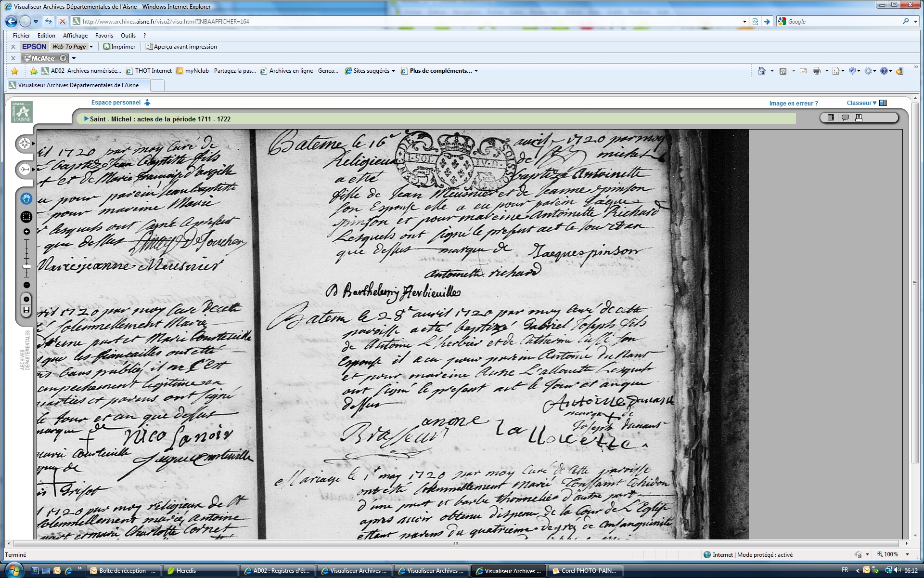Image resolution: width=924 pixels, height=578 pixels.
Task: Open Espace personnel link
Action: (116, 103)
